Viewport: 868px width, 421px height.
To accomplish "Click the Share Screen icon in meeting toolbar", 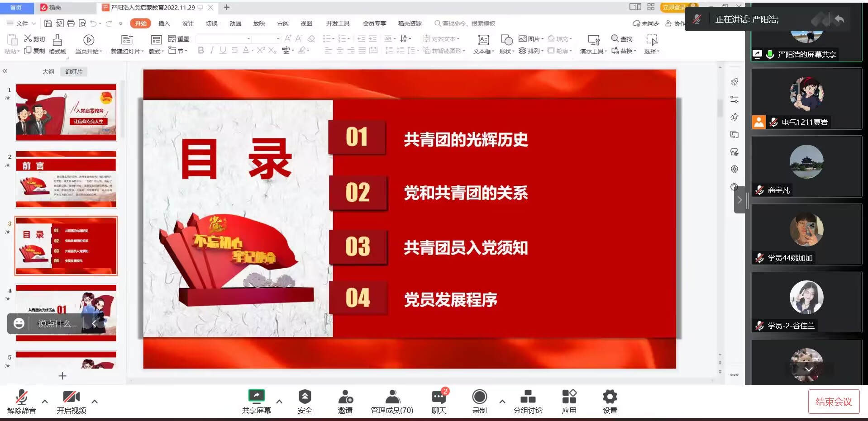I will click(256, 397).
